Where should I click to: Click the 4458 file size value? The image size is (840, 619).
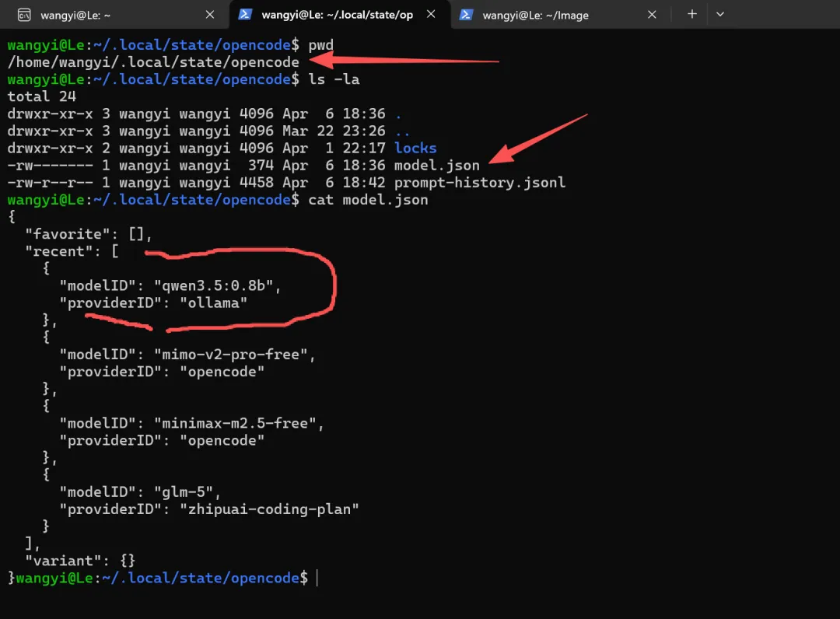tap(256, 183)
